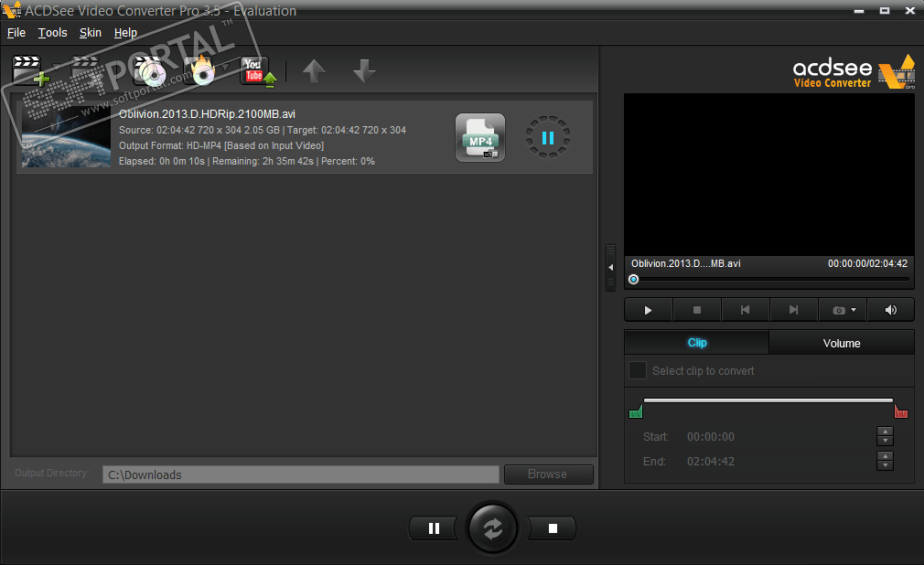
Task: Click the red clip end marker
Action: [901, 411]
